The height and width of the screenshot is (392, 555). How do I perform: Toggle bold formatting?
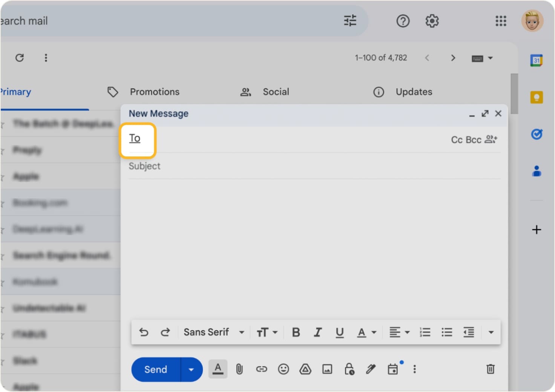(x=296, y=332)
